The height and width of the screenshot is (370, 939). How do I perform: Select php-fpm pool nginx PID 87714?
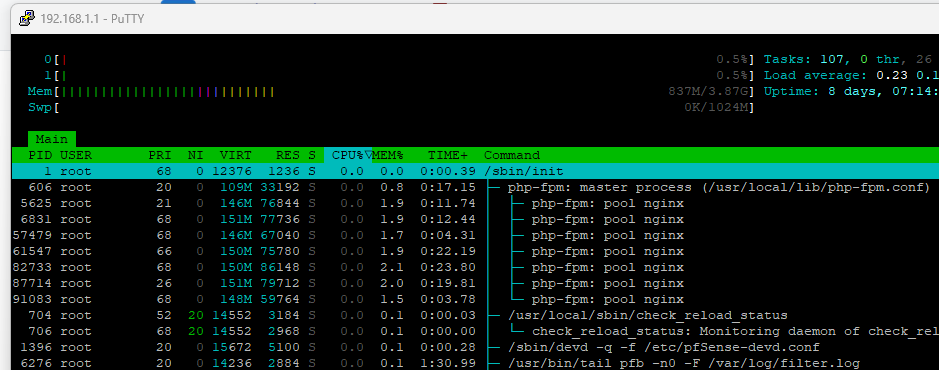tap(475, 283)
